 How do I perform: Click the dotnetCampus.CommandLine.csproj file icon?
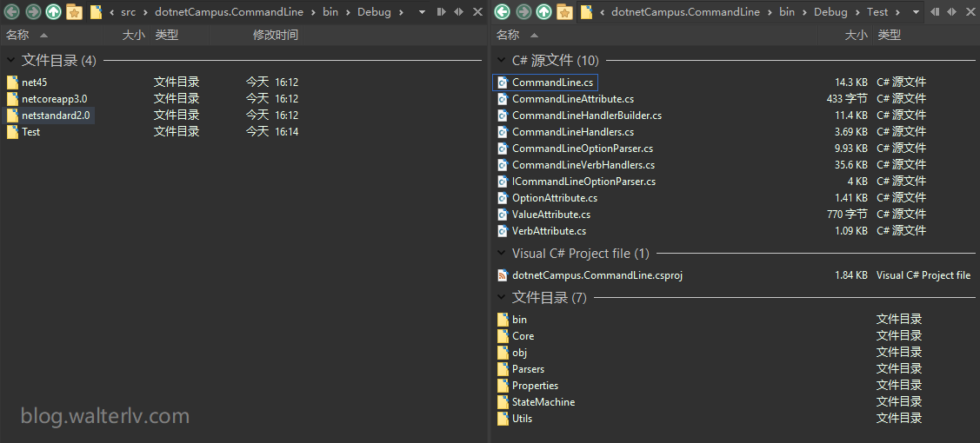[x=502, y=275]
